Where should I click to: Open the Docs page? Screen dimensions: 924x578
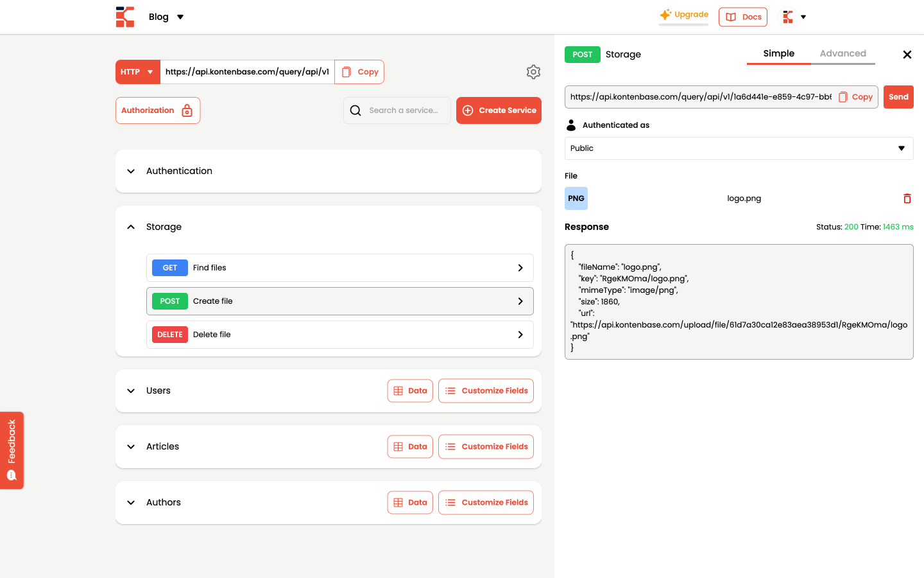[x=742, y=17]
